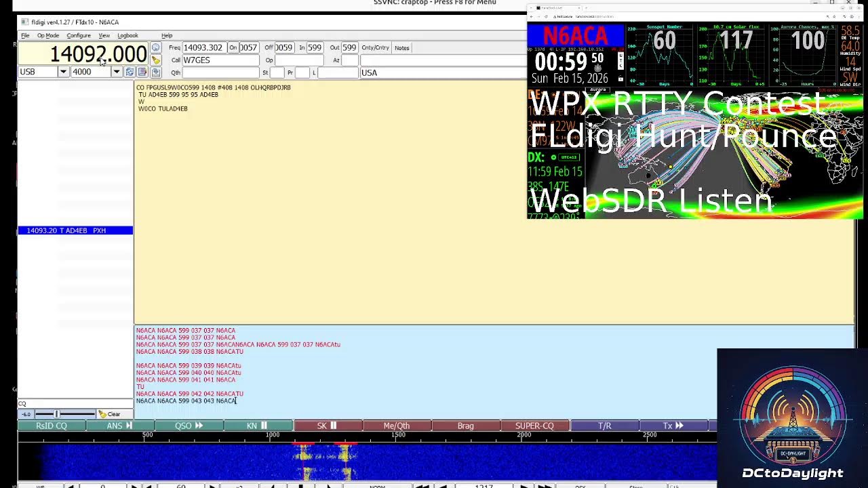The image size is (868, 488).
Task: Click the Pr province field
Action: click(x=302, y=72)
